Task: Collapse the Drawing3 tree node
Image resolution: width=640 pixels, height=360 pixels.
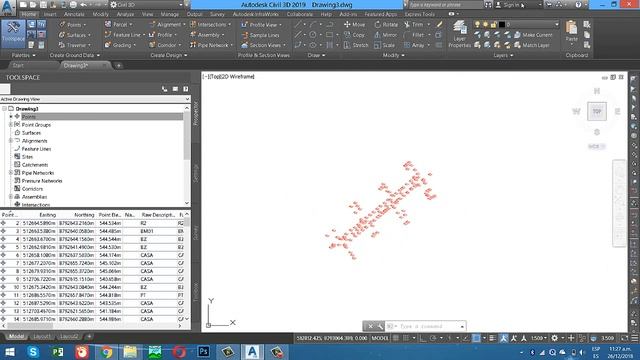Action: [x=4, y=109]
